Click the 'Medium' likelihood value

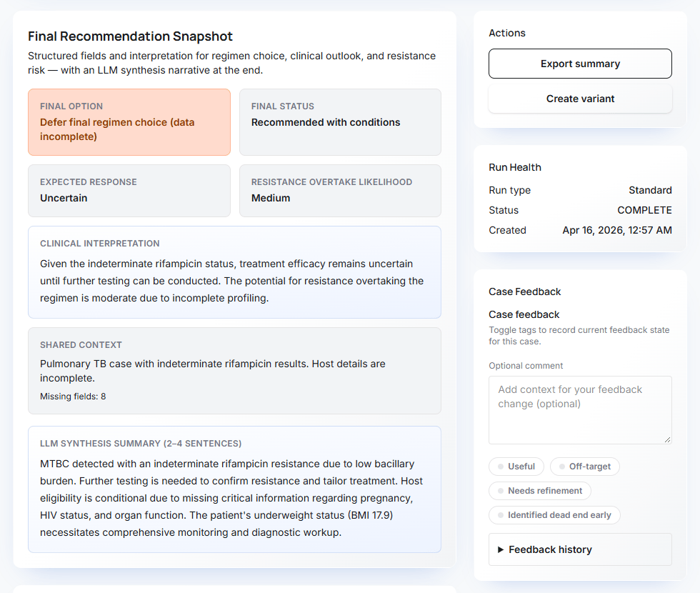(271, 199)
